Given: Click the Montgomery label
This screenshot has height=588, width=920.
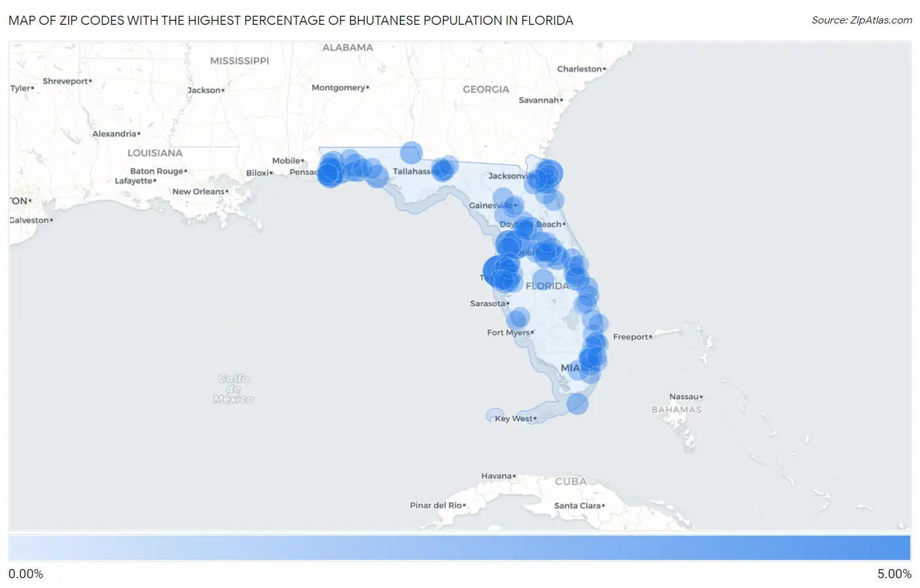Looking at the screenshot, I should point(340,88).
